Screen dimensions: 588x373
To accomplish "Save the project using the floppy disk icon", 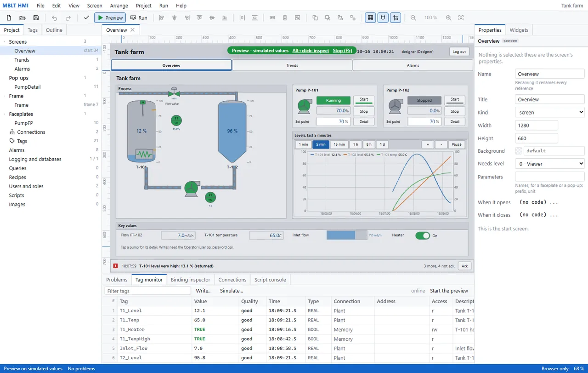I will (x=36, y=18).
